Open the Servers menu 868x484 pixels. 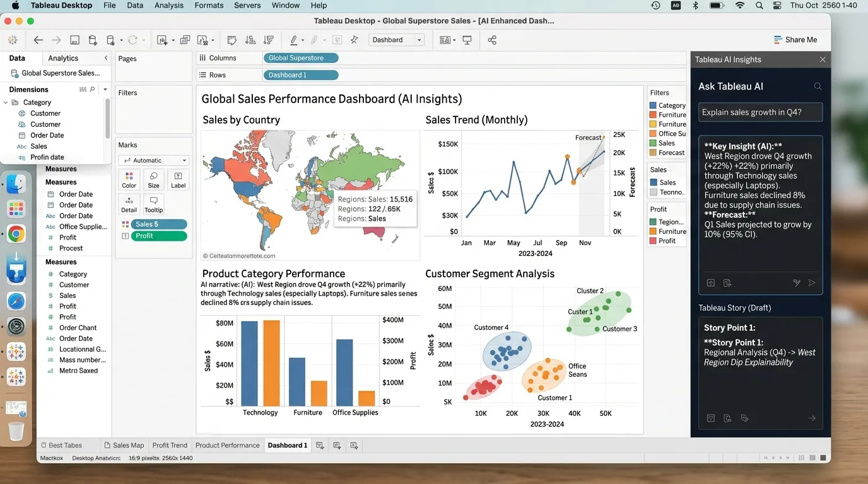tap(247, 5)
